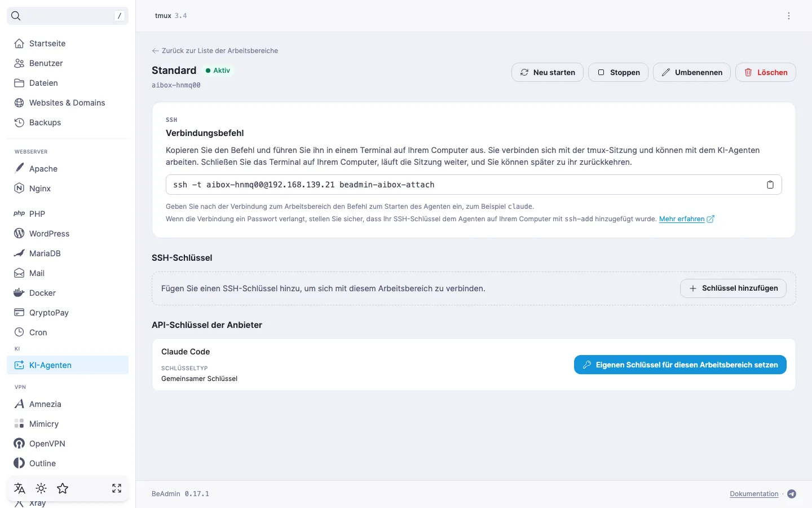Select the KI-Agenten item
The height and width of the screenshot is (508, 812).
point(68,365)
